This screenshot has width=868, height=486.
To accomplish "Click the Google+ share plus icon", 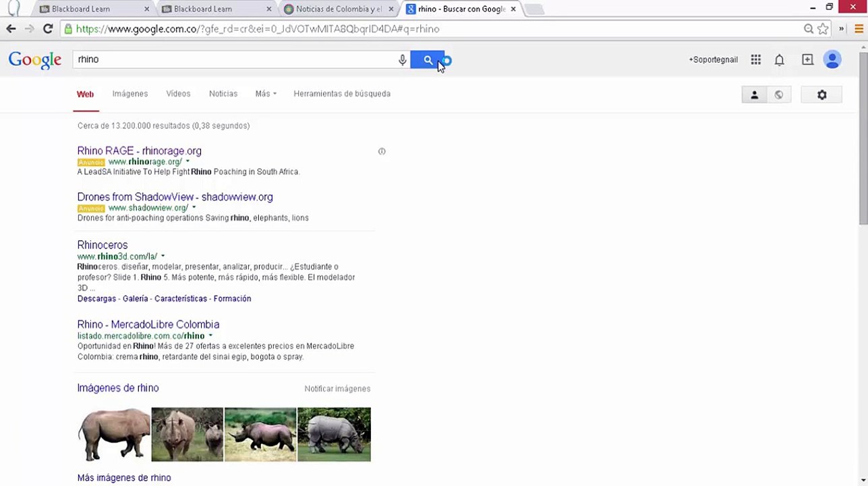I will (807, 59).
